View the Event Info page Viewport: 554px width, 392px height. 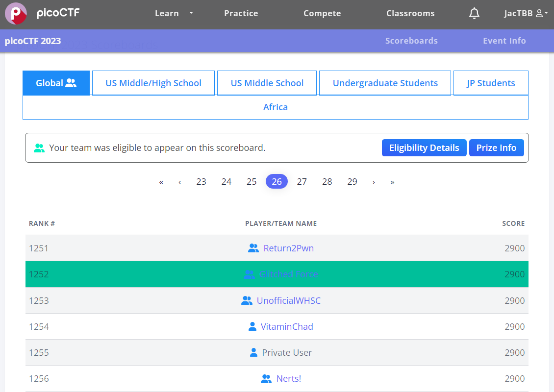pos(504,41)
